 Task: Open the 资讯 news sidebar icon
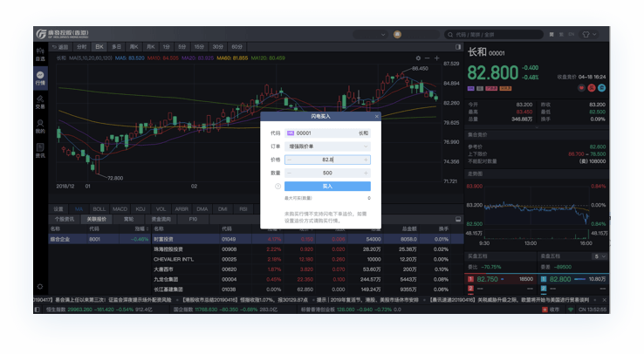(40, 150)
